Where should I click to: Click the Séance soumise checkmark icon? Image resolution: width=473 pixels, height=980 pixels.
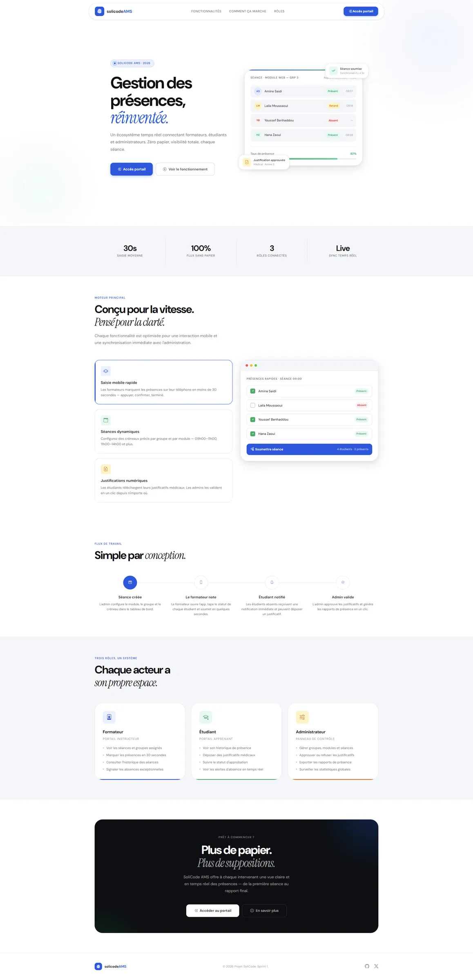(x=333, y=71)
